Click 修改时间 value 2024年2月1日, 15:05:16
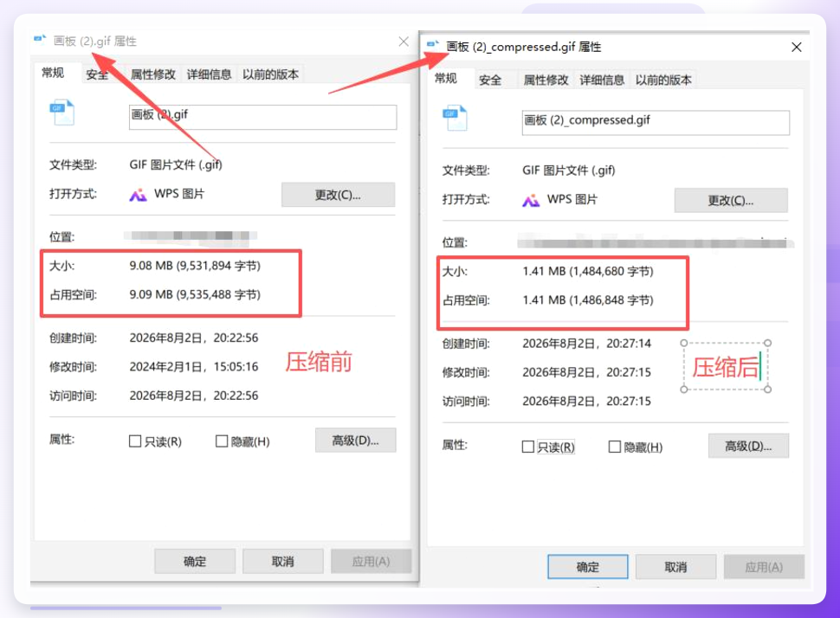 193,367
